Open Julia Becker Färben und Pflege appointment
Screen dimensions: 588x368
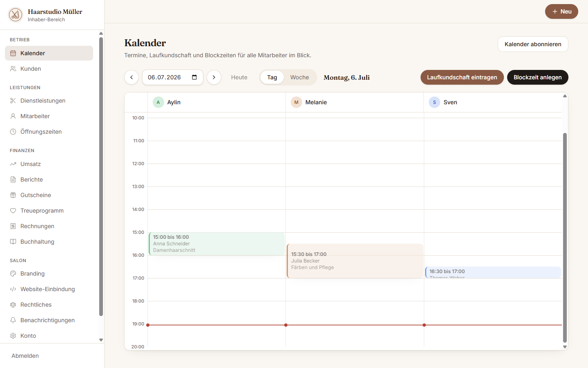(x=355, y=261)
